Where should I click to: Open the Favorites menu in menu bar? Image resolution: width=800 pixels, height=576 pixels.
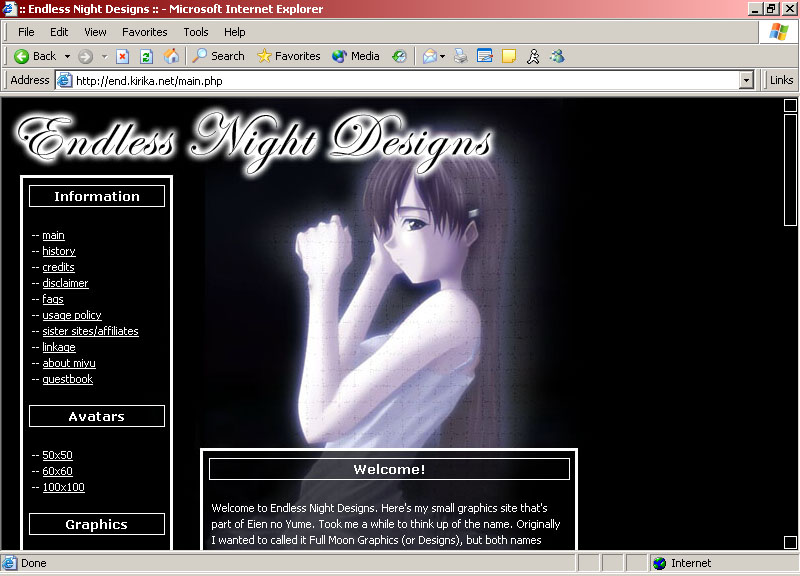(145, 32)
